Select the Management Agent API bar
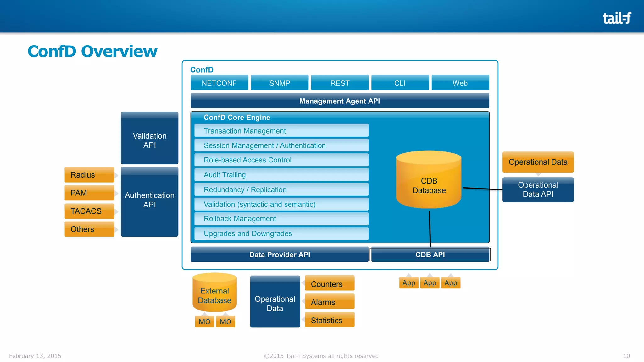The image size is (644, 362). pyautogui.click(x=340, y=101)
